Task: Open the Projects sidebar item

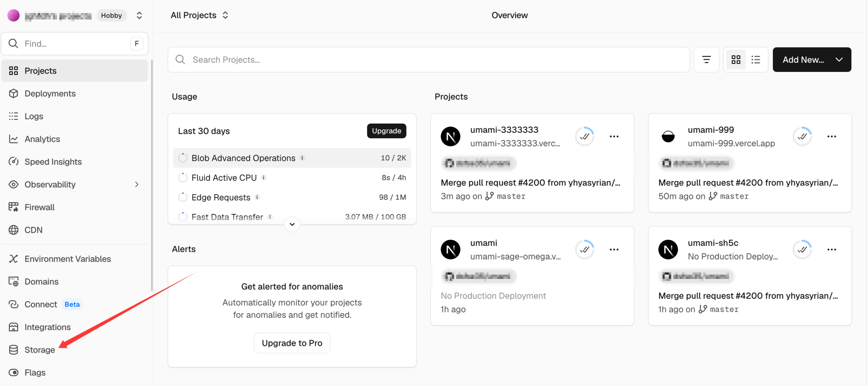Action: [75, 71]
